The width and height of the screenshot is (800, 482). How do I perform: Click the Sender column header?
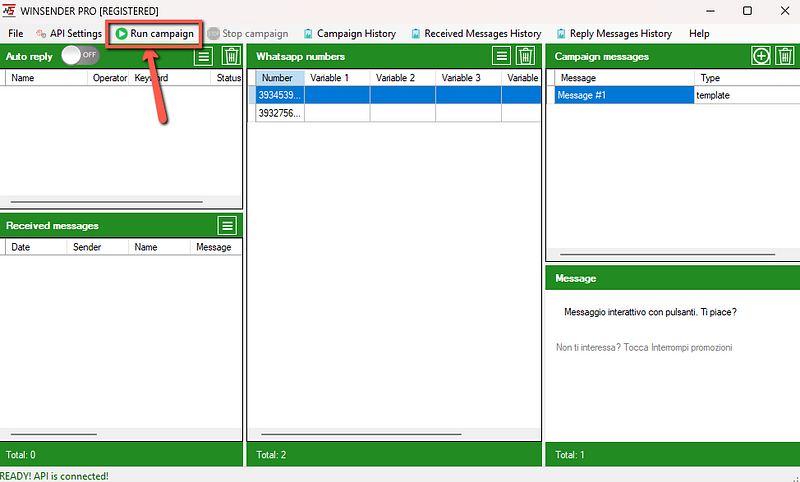[x=97, y=247]
